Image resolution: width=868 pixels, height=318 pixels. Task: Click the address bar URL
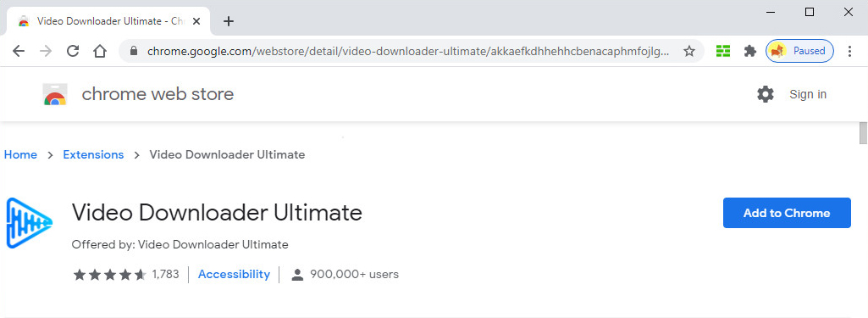click(x=408, y=52)
